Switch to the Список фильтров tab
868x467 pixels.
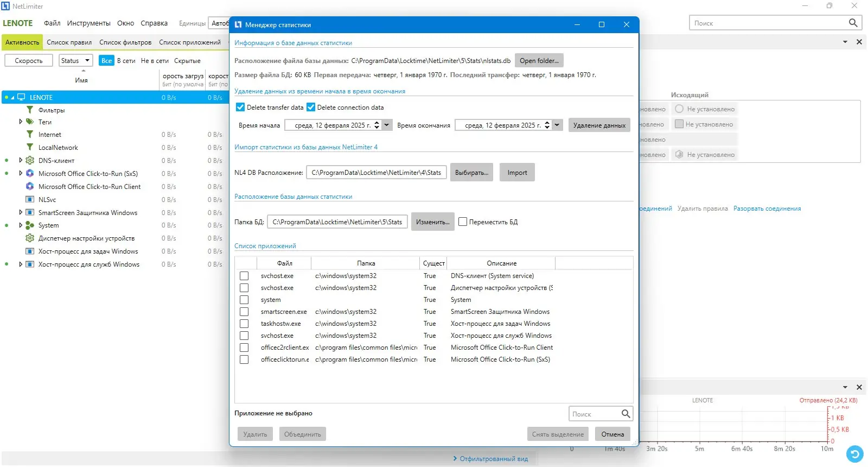click(125, 42)
